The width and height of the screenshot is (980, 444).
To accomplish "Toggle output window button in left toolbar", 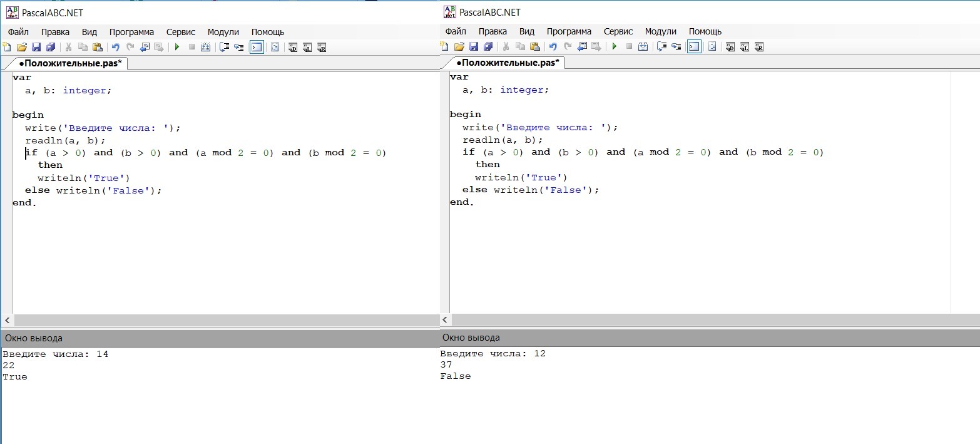I will pos(257,47).
